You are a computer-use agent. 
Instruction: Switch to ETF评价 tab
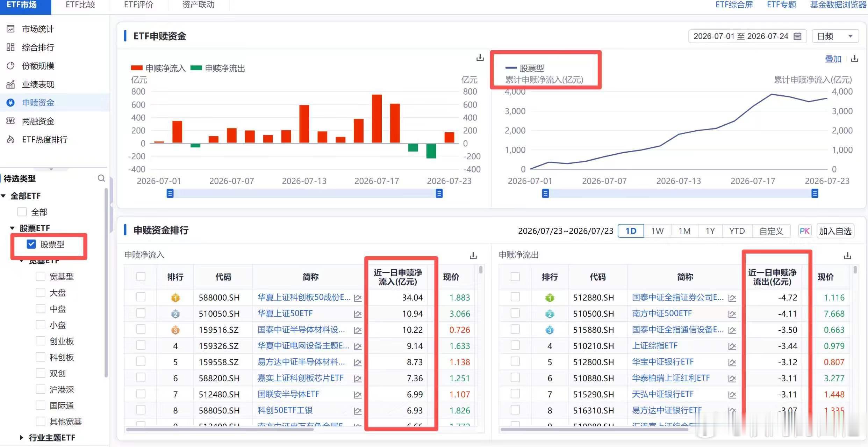click(x=139, y=5)
